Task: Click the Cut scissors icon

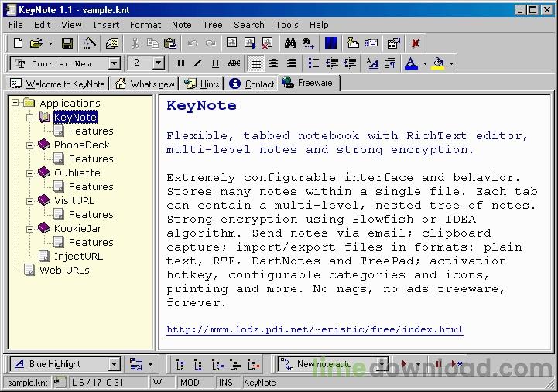Action: point(135,43)
